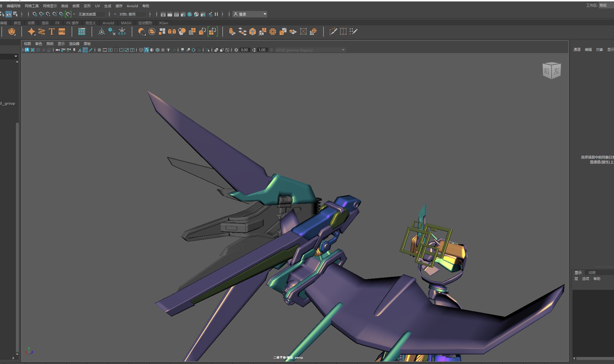Viewport: 614px width, 364px height.
Task: Open Render Settings clapper-gear icon
Action: click(x=183, y=14)
